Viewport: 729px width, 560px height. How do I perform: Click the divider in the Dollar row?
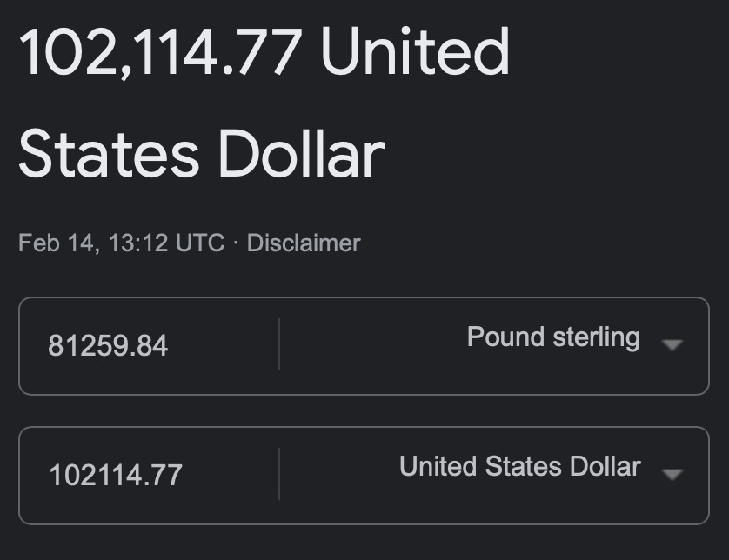[x=279, y=474]
